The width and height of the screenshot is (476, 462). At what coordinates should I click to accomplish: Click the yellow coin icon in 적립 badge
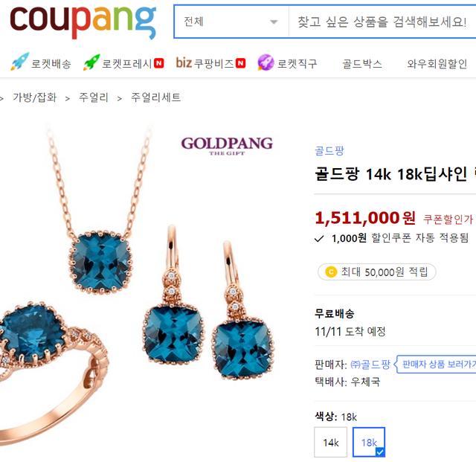tap(331, 272)
